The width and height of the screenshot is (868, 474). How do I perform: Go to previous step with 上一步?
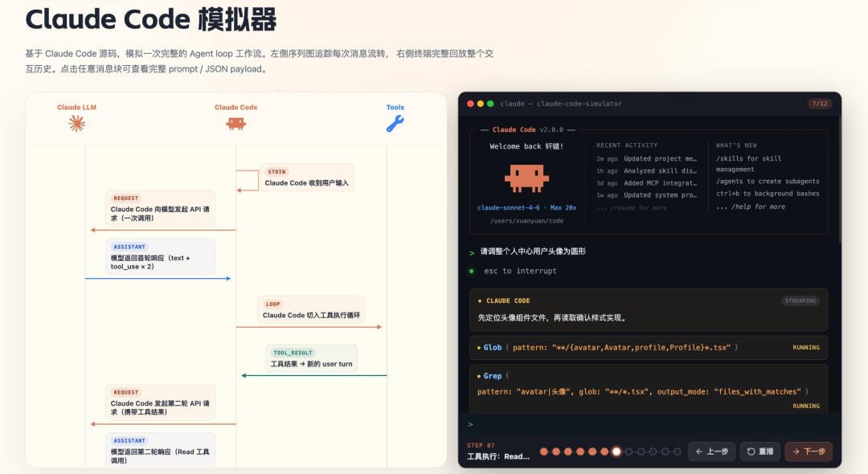point(711,452)
